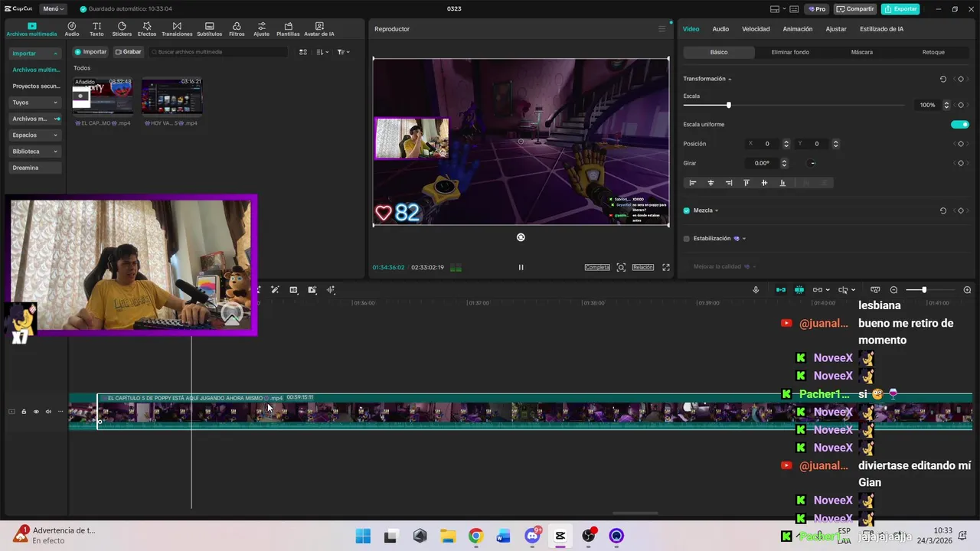Zoom in the timeline with plus icon
This screenshot has height=551, width=980.
click(x=967, y=290)
